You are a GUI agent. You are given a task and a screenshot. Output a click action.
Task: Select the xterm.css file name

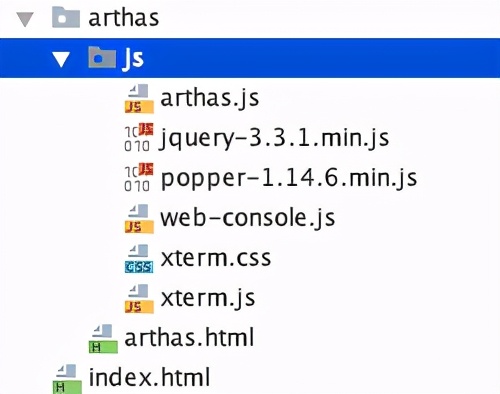[216, 258]
